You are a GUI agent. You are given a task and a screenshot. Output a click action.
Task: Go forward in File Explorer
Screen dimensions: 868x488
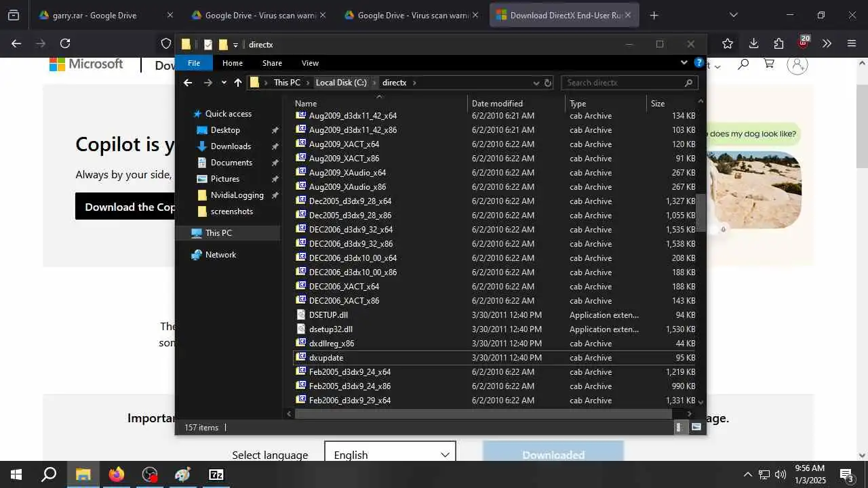click(x=208, y=83)
